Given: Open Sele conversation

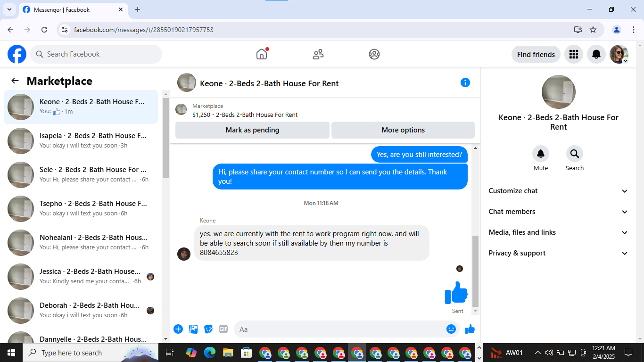Looking at the screenshot, I should (x=81, y=174).
